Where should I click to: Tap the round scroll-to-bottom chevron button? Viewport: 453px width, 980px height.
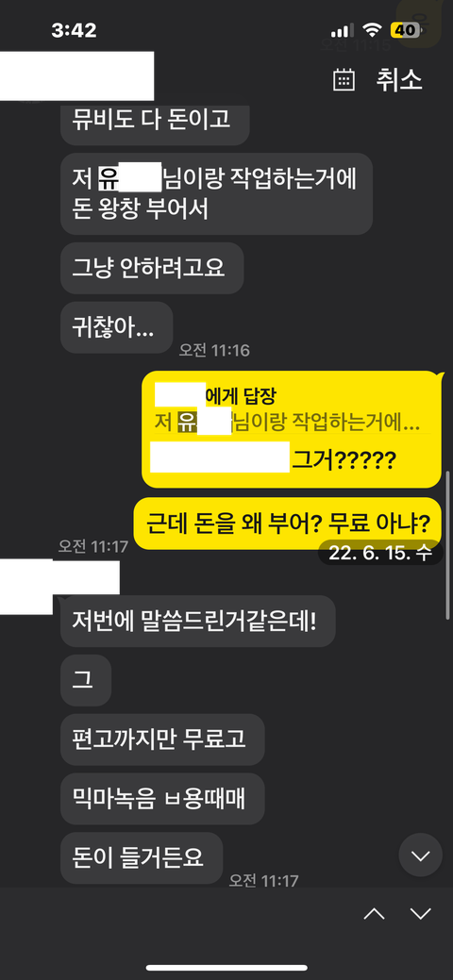[421, 855]
